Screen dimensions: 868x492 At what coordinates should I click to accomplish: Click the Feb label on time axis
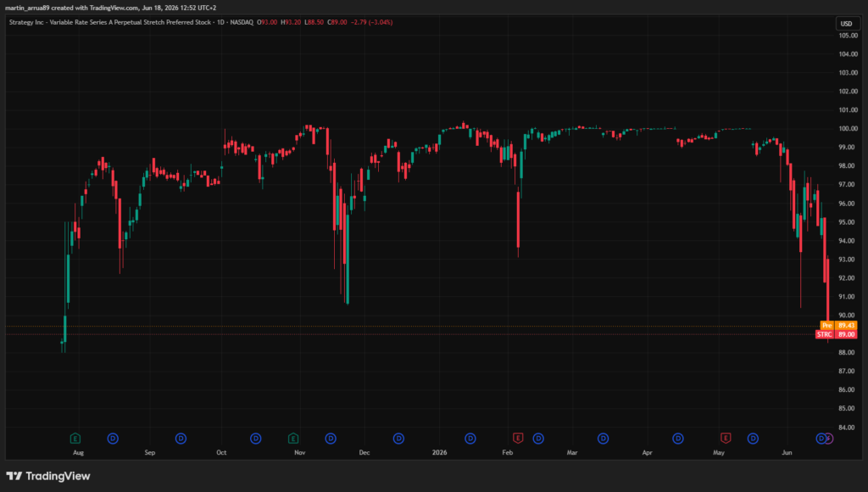[508, 453]
